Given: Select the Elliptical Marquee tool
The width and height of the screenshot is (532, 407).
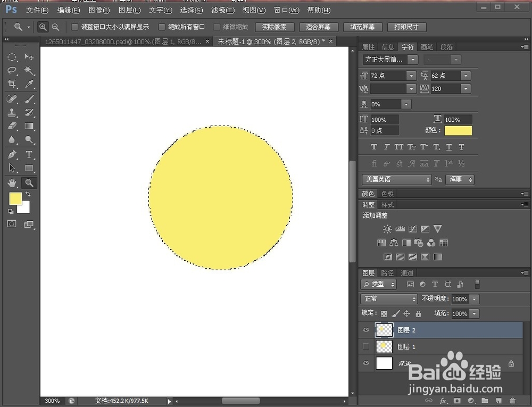Looking at the screenshot, I should click(x=12, y=56).
